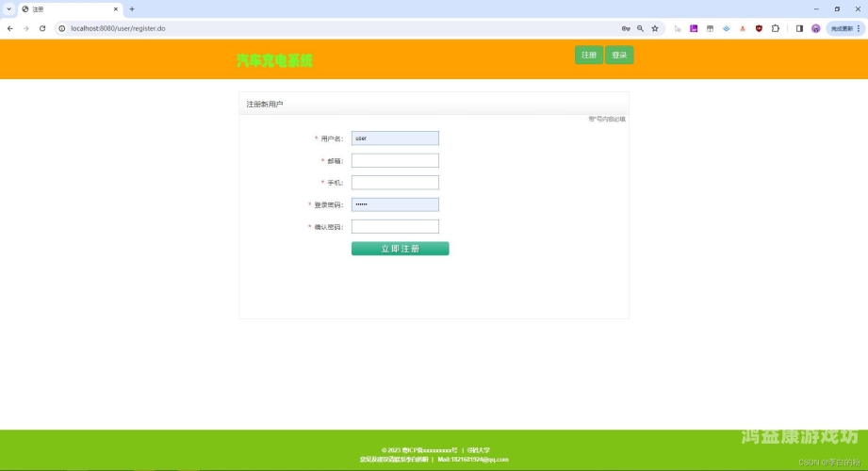This screenshot has width=868, height=471.
Task: Open the Chrome update menu (完成更新)
Action: 844,28
